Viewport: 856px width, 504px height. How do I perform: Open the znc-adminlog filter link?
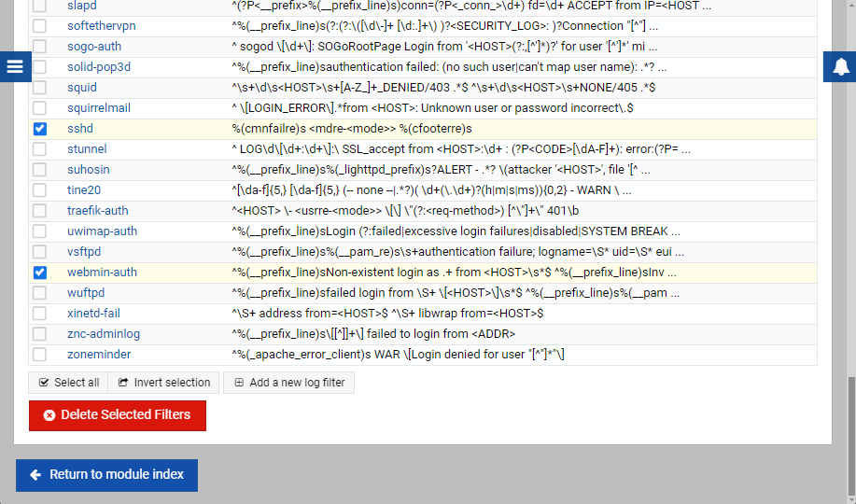pyautogui.click(x=104, y=333)
